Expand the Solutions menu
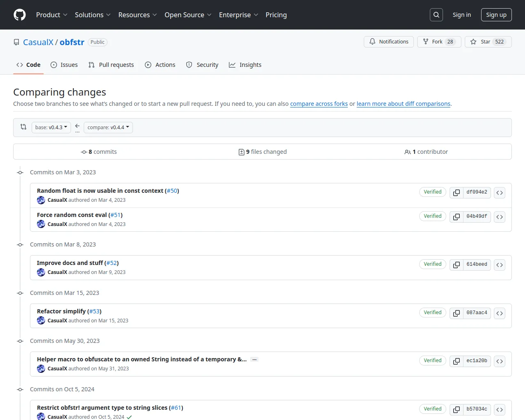This screenshot has width=525, height=420. (93, 15)
